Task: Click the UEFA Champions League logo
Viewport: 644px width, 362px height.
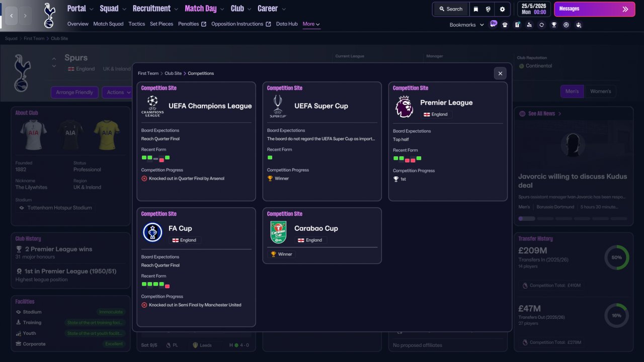Action: tap(152, 106)
